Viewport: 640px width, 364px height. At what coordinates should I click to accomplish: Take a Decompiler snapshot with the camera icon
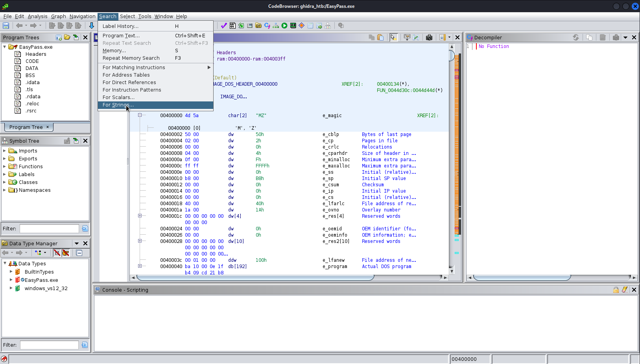pos(616,37)
